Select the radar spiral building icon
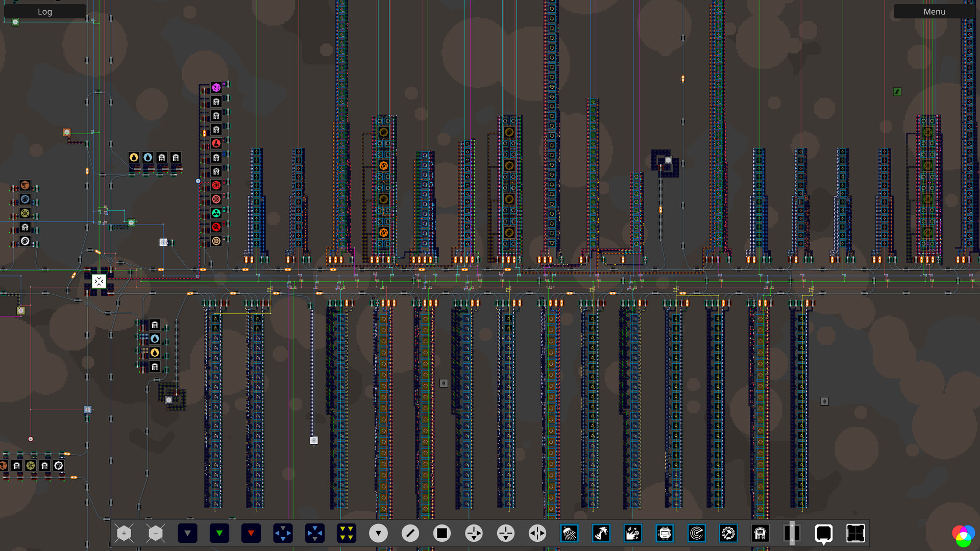This screenshot has height=551, width=980. coord(696,534)
